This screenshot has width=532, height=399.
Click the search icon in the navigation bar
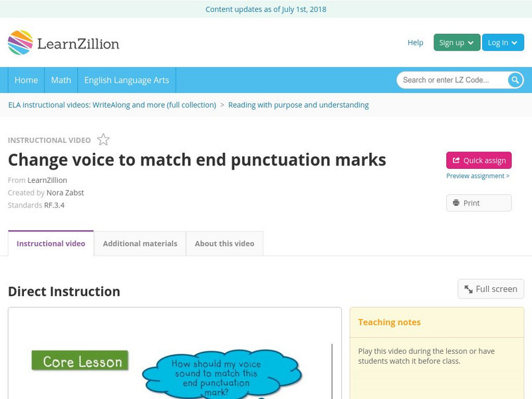pos(515,80)
